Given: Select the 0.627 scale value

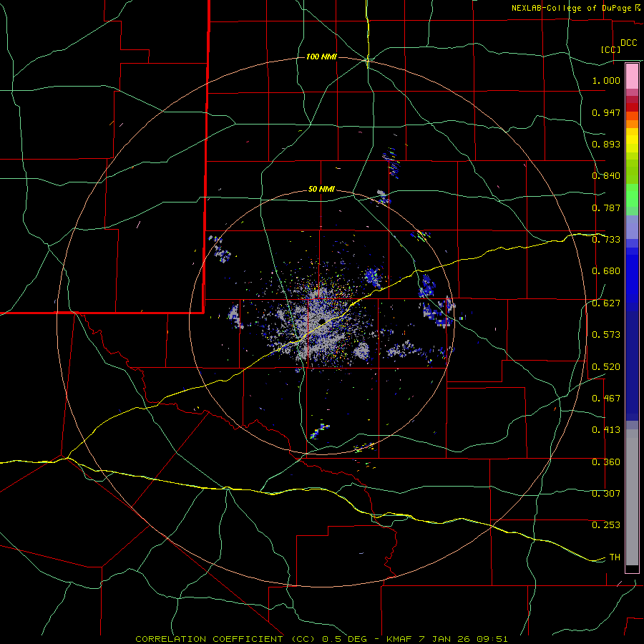Looking at the screenshot, I should coord(606,303).
